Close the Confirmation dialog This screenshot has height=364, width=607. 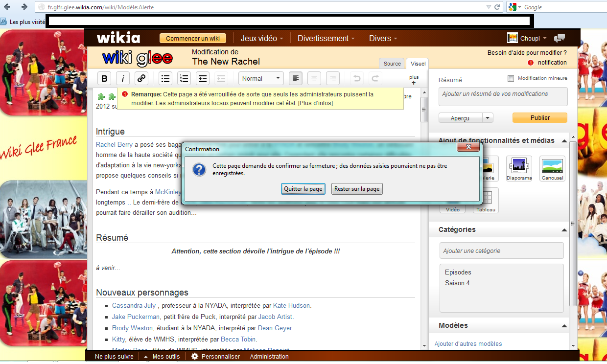point(468,147)
